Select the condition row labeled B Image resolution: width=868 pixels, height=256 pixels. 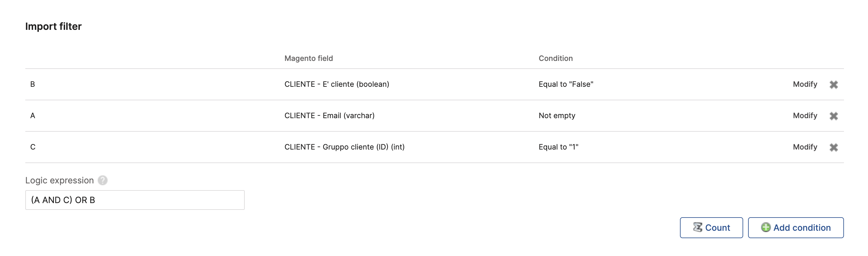pyautogui.click(x=33, y=84)
